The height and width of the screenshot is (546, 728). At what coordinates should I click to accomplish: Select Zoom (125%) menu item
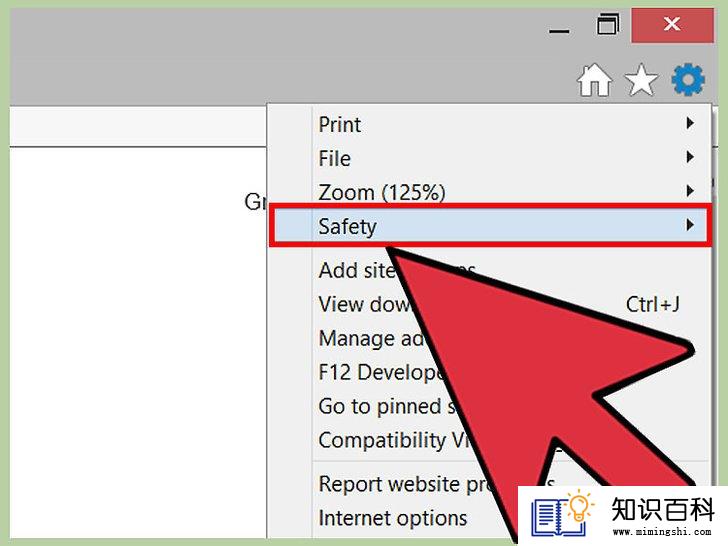(x=382, y=192)
